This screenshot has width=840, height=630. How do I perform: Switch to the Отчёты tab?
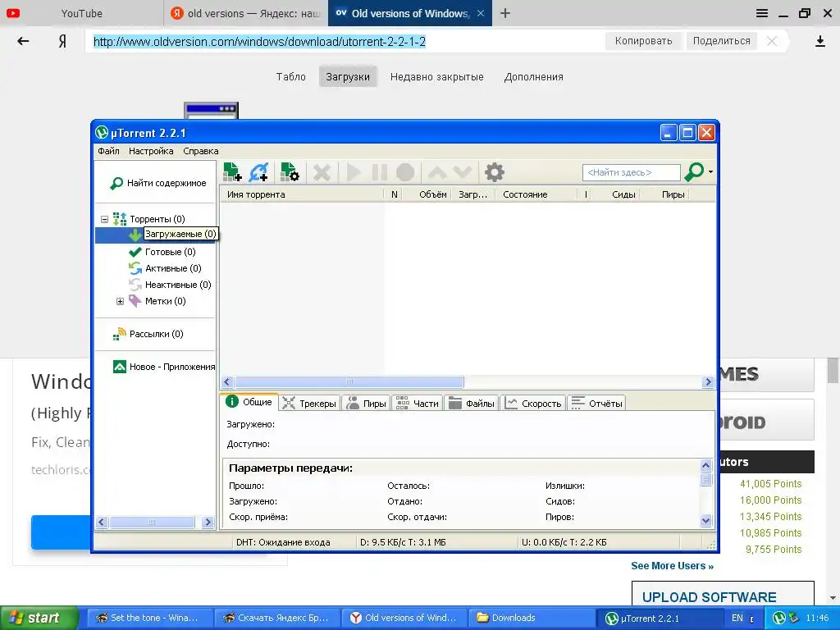pyautogui.click(x=596, y=404)
